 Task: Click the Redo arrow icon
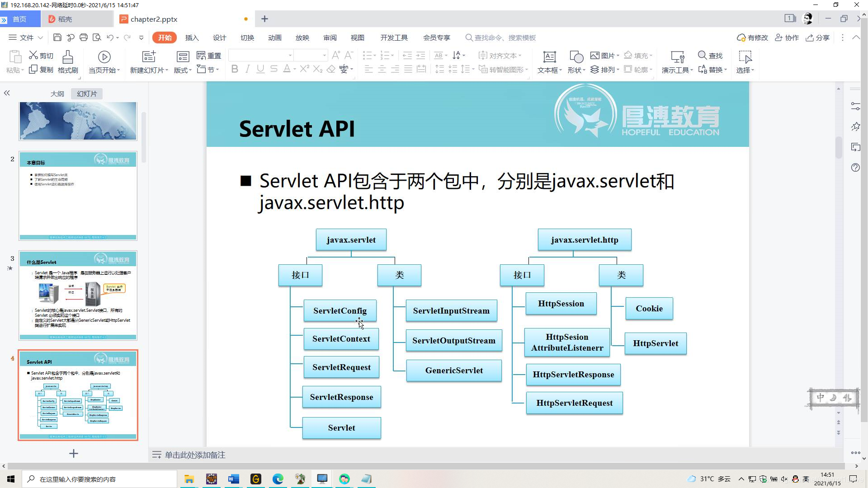[127, 38]
